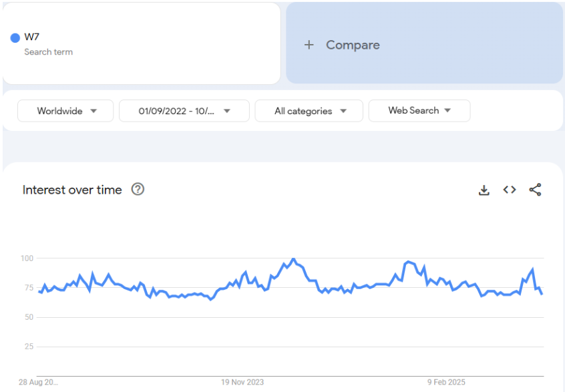The width and height of the screenshot is (565, 392).
Task: Open the Worldwide region dropdown
Action: pyautogui.click(x=65, y=111)
